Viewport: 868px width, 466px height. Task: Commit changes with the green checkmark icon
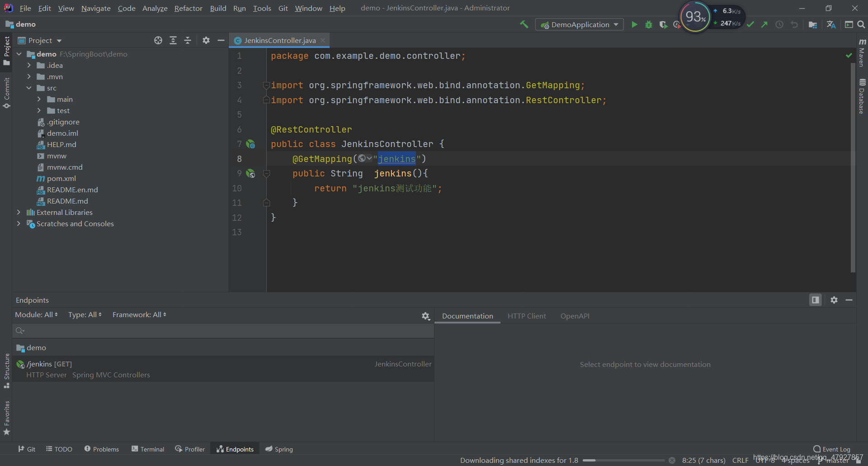click(x=750, y=24)
